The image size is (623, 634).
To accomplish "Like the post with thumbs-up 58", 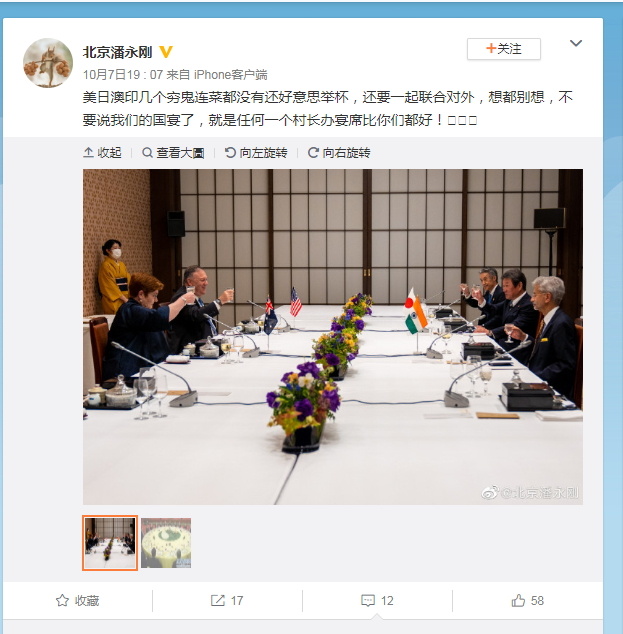I will click(518, 600).
